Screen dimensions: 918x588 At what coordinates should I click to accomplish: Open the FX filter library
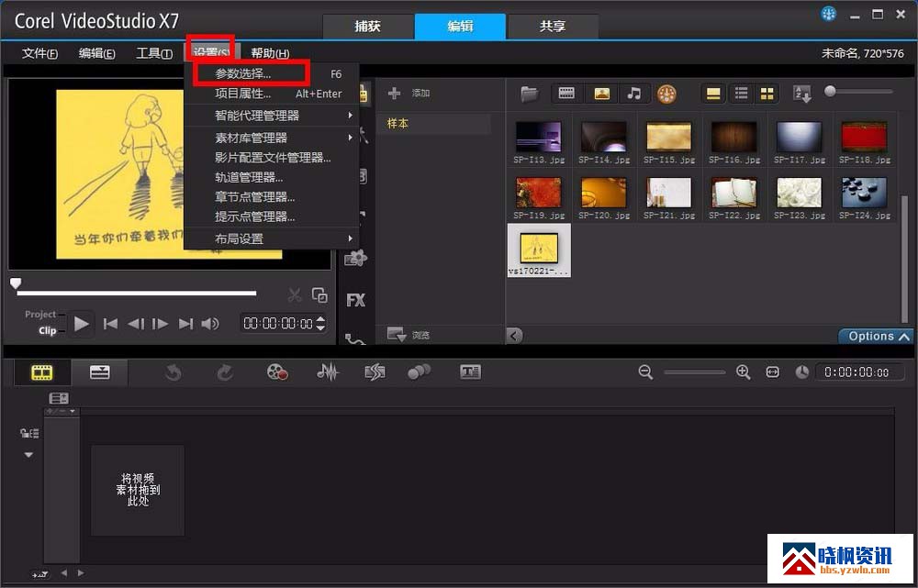click(356, 300)
